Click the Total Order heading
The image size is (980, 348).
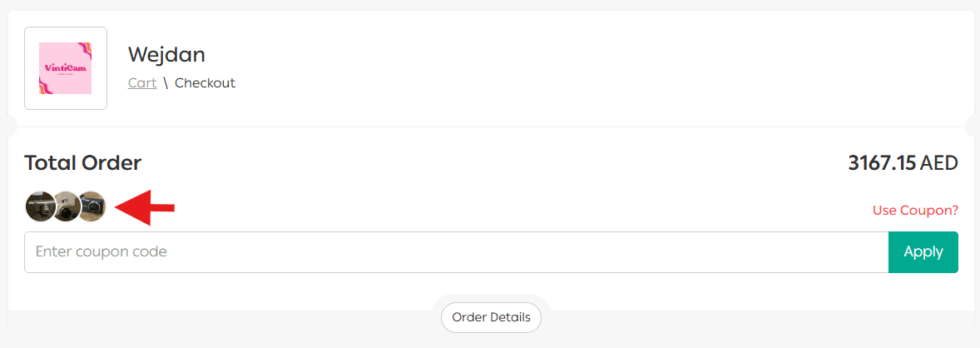[83, 163]
